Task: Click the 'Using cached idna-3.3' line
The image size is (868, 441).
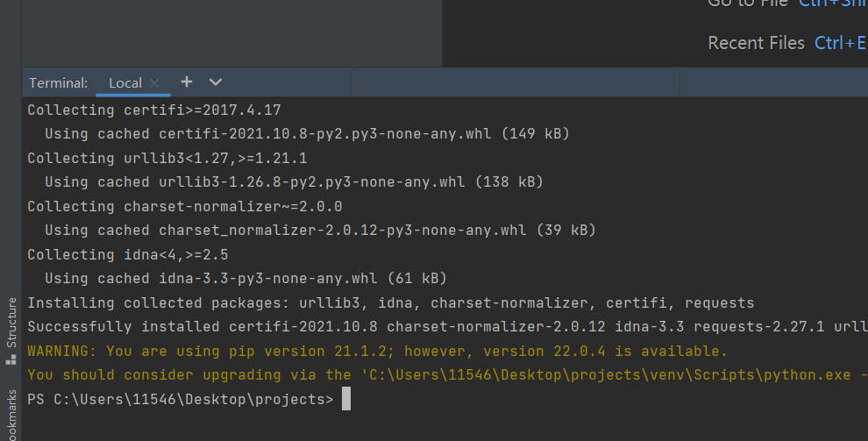Action: pos(245,278)
